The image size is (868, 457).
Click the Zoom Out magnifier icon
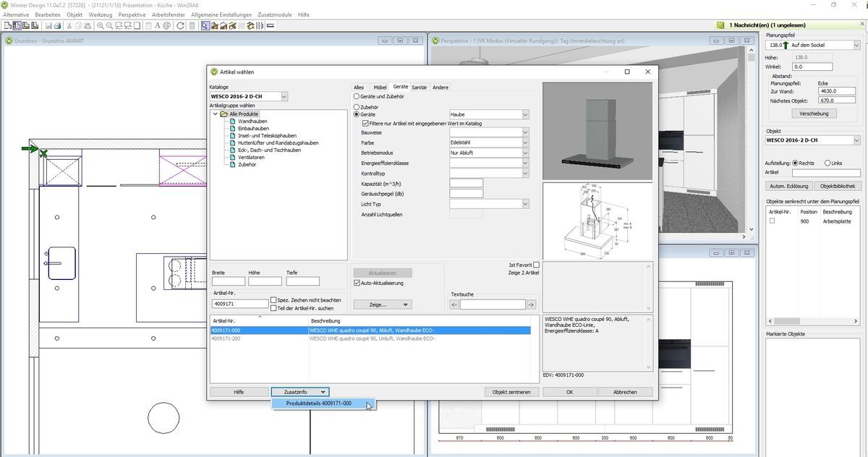tap(109, 25)
